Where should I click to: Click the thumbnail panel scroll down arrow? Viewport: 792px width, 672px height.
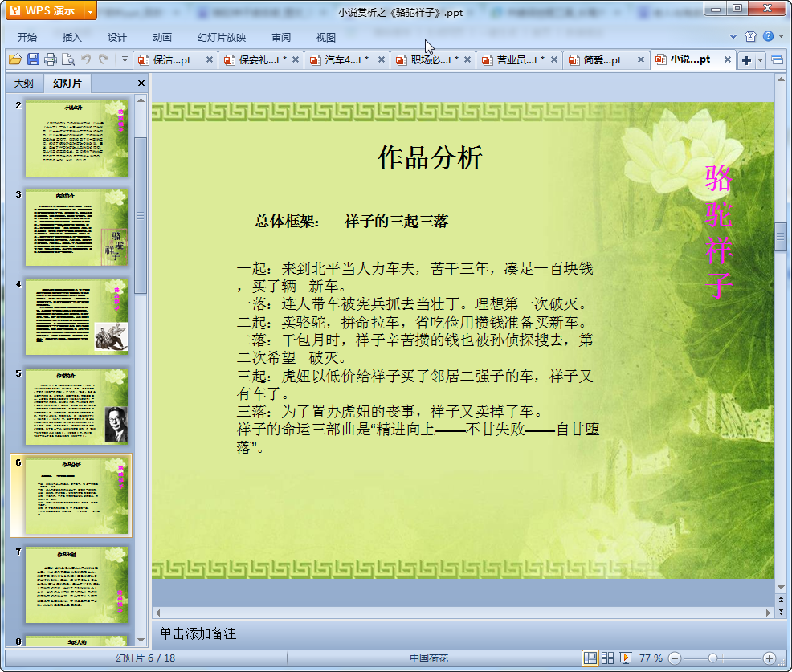click(x=141, y=640)
